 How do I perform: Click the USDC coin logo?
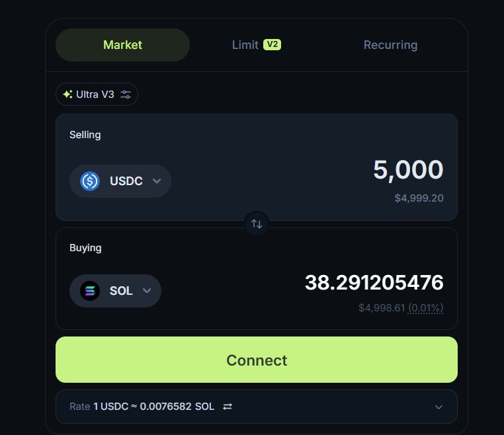point(89,181)
